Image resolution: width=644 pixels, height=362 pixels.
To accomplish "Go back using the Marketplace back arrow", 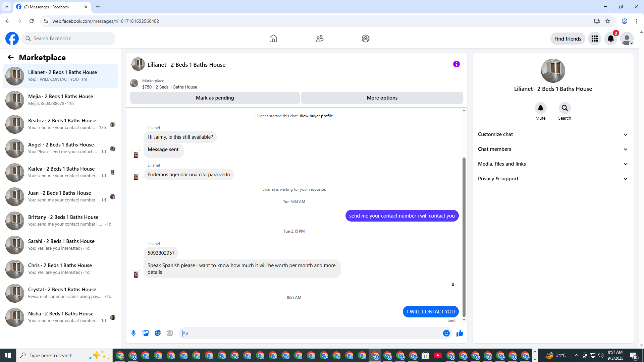I will (11, 57).
